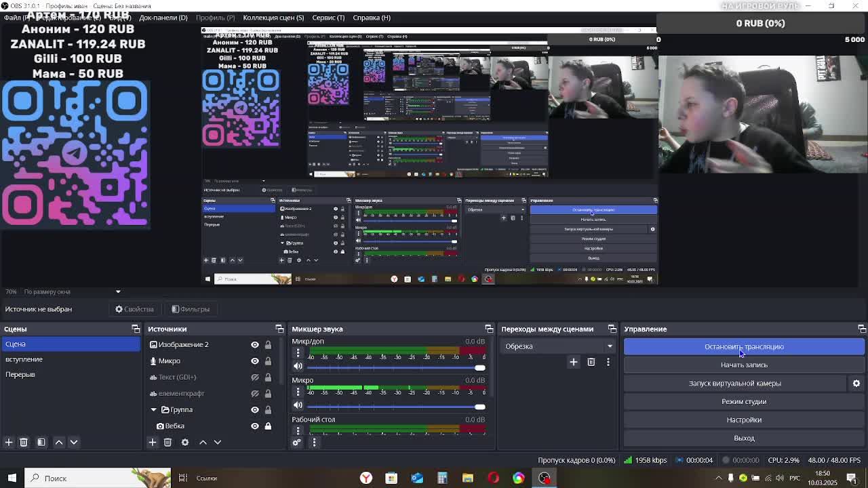Open preview scaling dropdown arrow
Image resolution: width=868 pixels, height=488 pixels.
coord(118,291)
